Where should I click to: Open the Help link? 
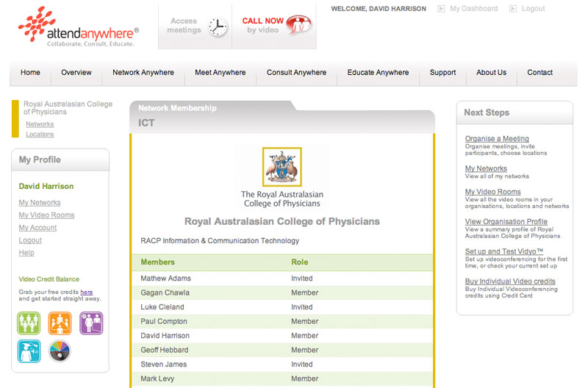(x=26, y=253)
